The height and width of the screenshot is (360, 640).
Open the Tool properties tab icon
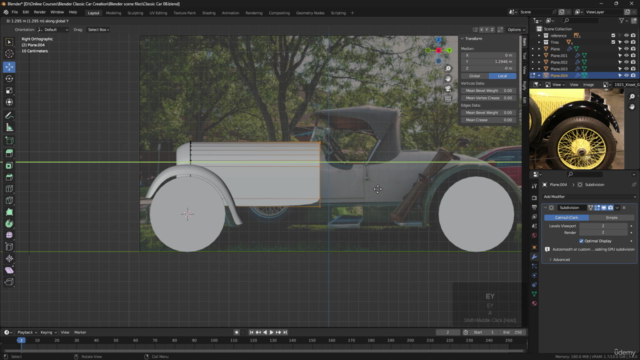534,186
